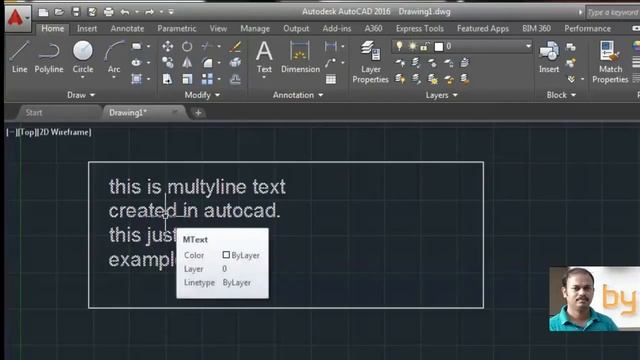The image size is (640, 360).
Task: Click the Layer Unlock icon
Action: click(449, 79)
